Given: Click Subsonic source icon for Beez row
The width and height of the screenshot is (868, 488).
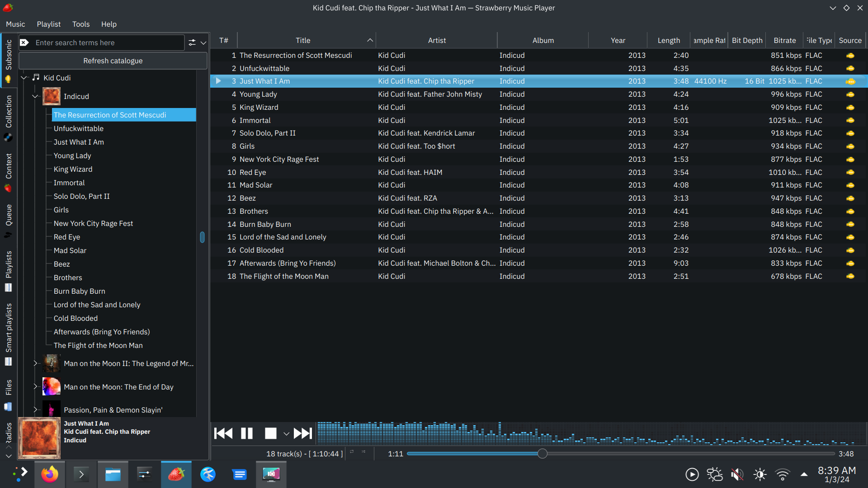Looking at the screenshot, I should coord(850,198).
